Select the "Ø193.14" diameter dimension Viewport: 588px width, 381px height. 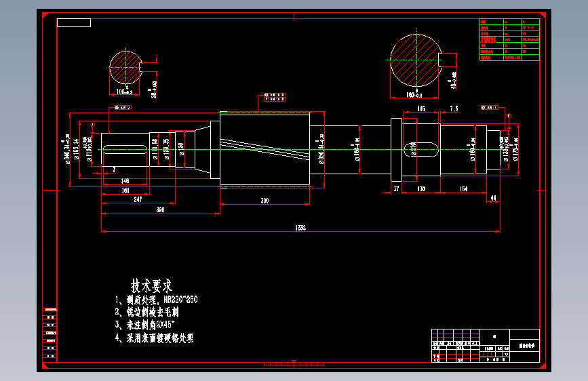pyautogui.click(x=77, y=149)
